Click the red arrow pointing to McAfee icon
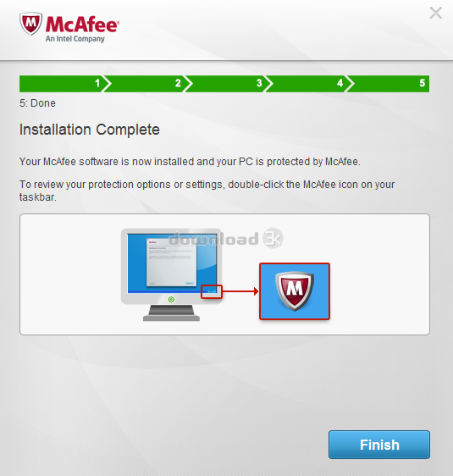Screen dimensions: 453x476 pyautogui.click(x=240, y=291)
